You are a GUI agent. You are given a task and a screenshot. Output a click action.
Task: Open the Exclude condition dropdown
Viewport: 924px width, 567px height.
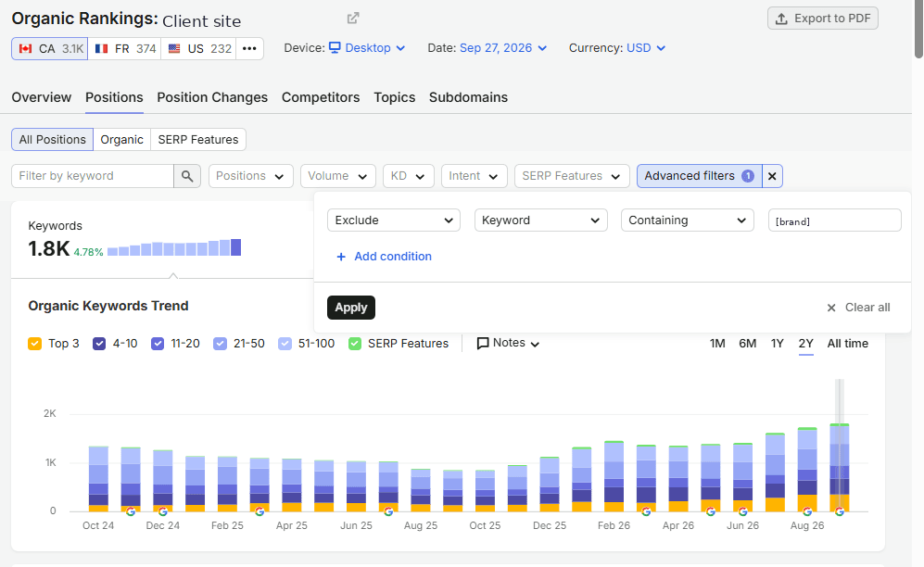[394, 220]
